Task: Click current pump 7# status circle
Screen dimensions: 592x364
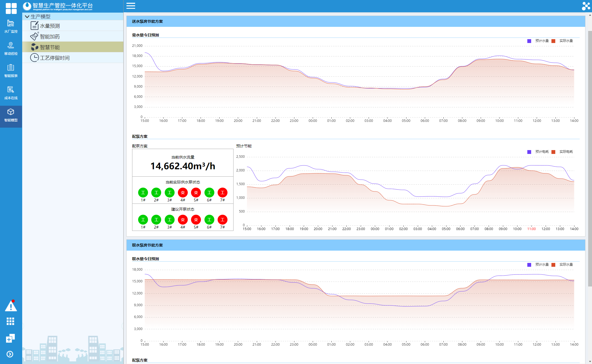Action: pos(222,193)
